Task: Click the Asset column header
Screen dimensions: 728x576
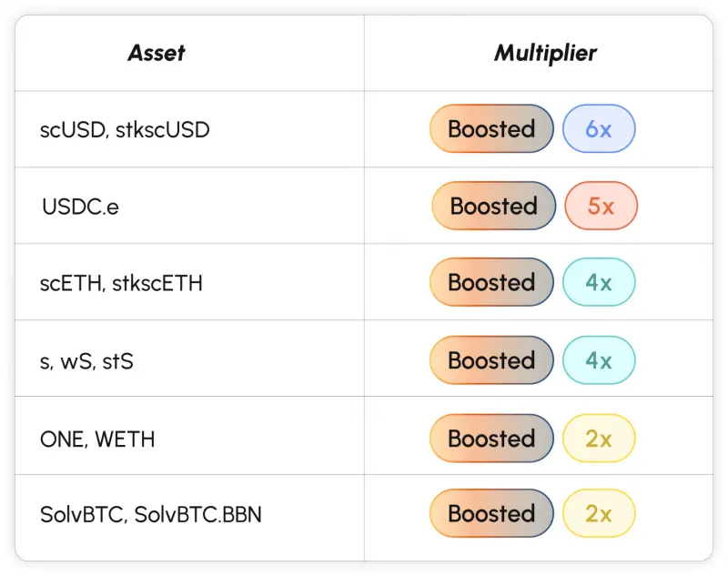Action: [x=157, y=53]
